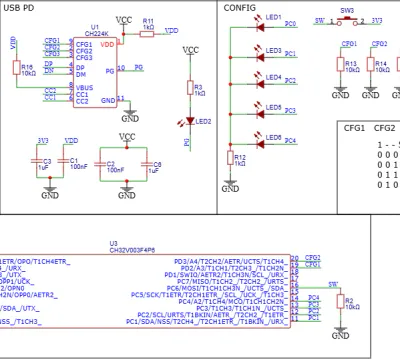Screen dimensions: 400x360
Task: Select the PG net label at pin 10
Action: [139, 68]
